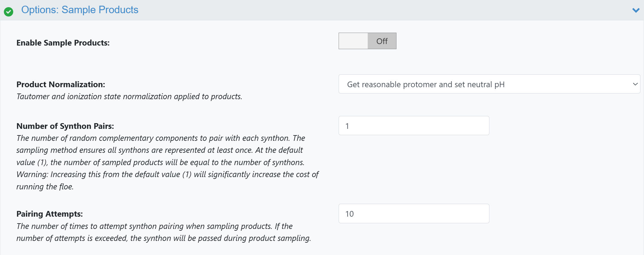This screenshot has height=255, width=644.
Task: Click the "Product Normalization:" label
Action: click(x=61, y=85)
